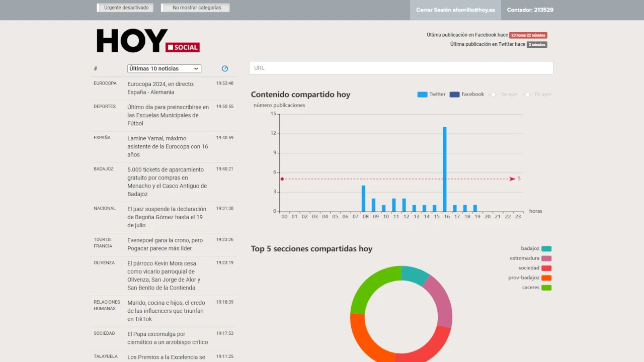Click the green caceres donut segment
The width and height of the screenshot is (644, 362).
coord(372,288)
